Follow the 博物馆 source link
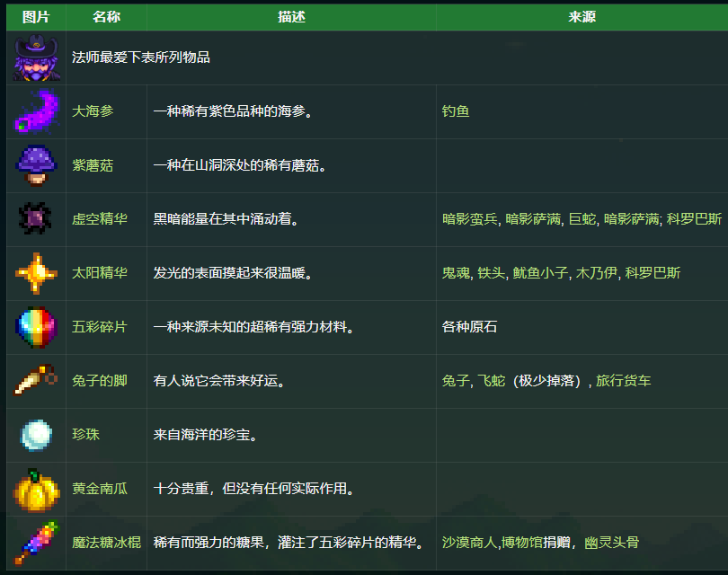728x575 pixels. pyautogui.click(x=522, y=542)
